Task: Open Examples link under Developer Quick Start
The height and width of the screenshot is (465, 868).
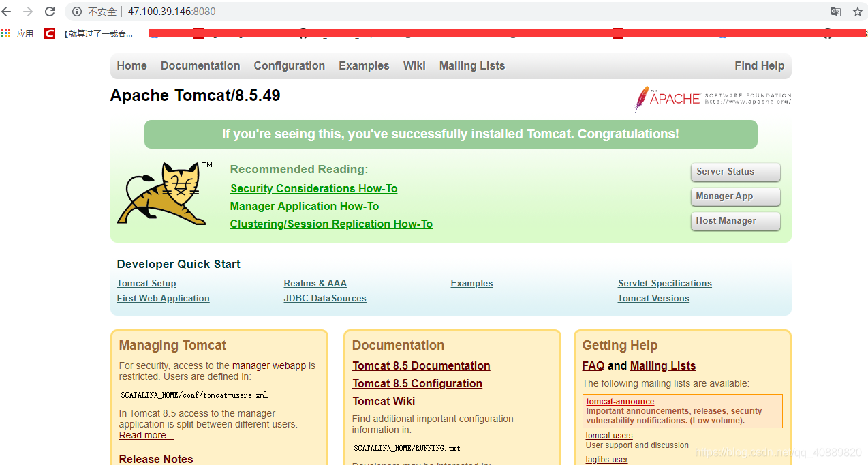Action: 471,283
